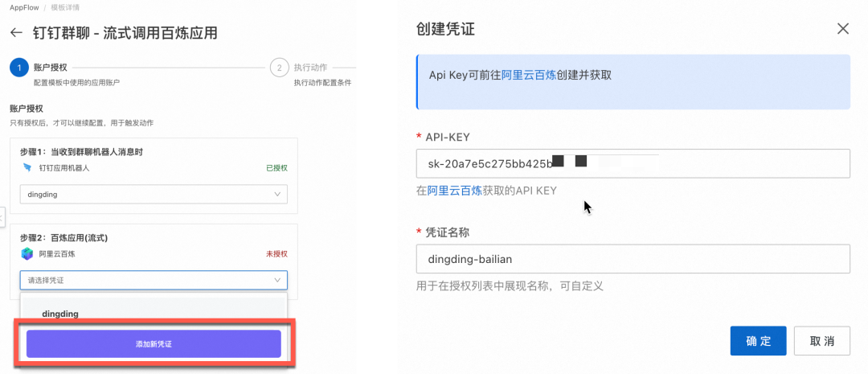Viewport: 868px width, 374px height.
Task: Cancel the dialog with 取消
Action: (x=821, y=340)
